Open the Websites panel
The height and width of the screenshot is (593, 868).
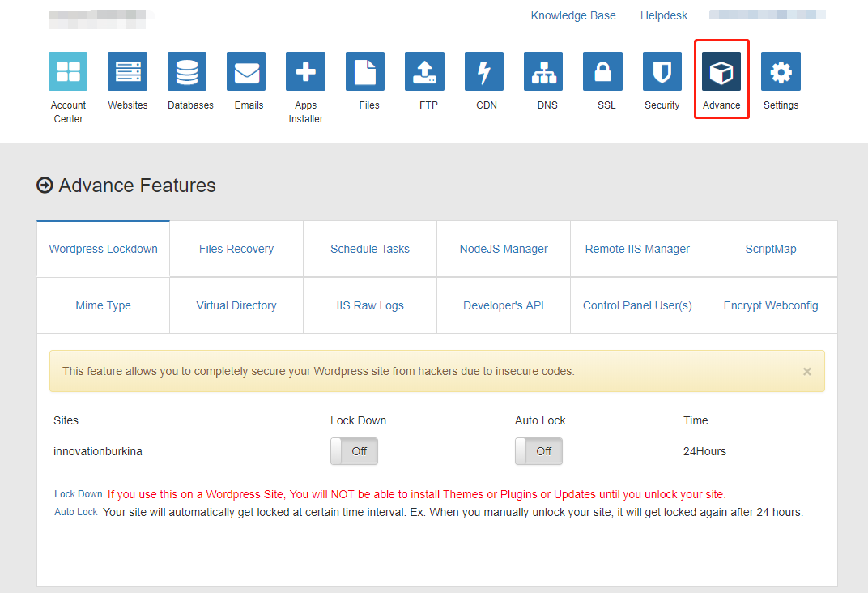point(127,71)
